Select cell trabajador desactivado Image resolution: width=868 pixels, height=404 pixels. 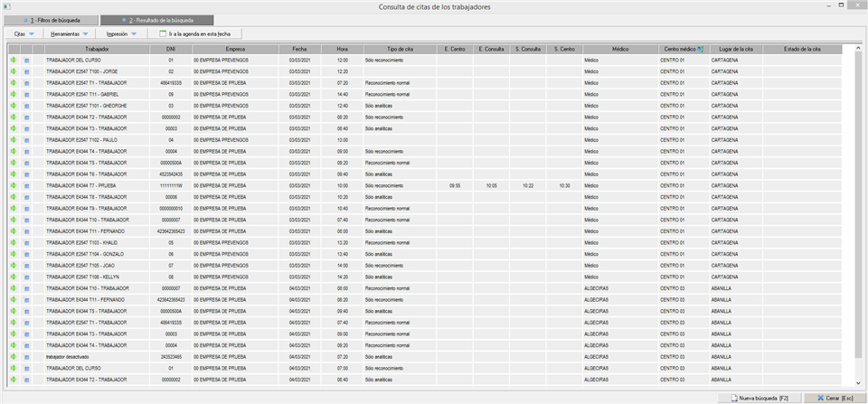pos(97,356)
